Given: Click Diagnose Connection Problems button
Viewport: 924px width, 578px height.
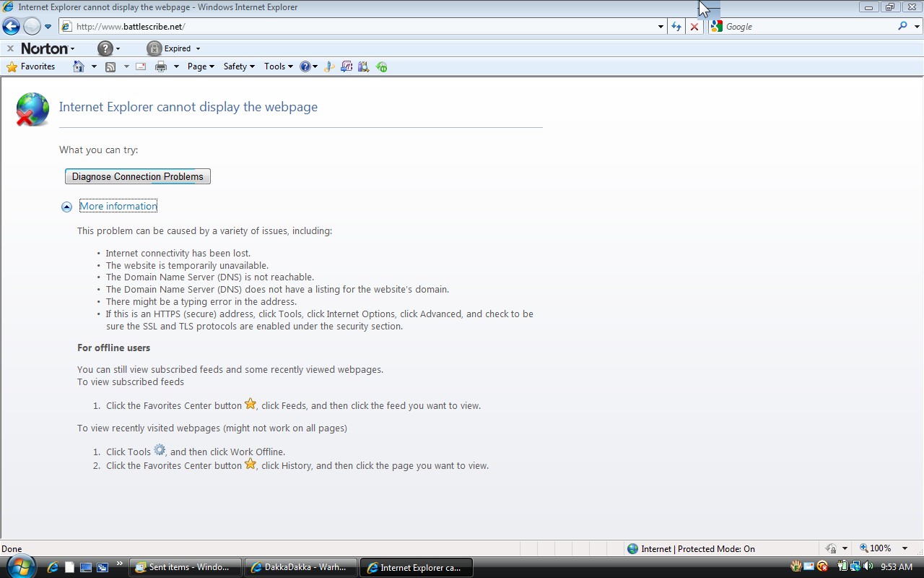Looking at the screenshot, I should pos(138,176).
